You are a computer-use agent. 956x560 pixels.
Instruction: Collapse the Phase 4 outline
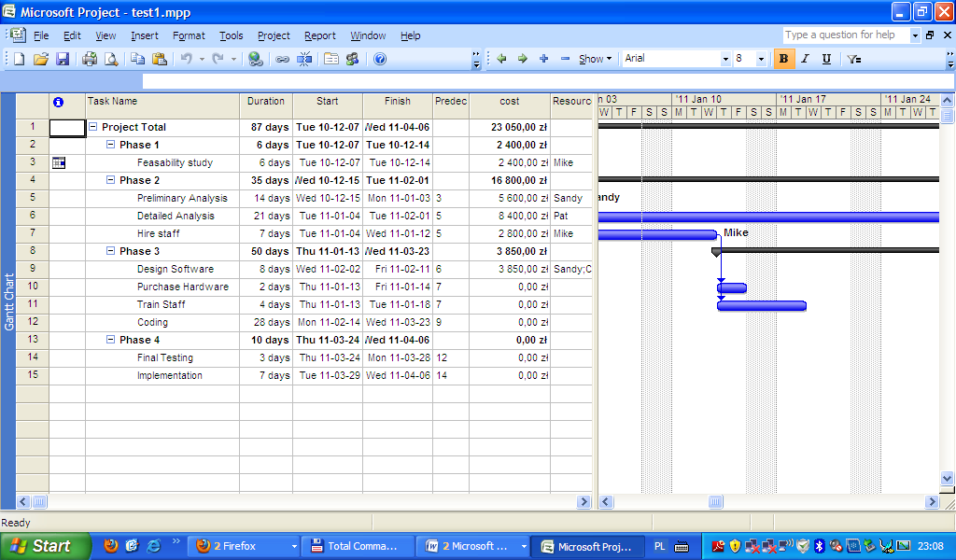tap(110, 340)
